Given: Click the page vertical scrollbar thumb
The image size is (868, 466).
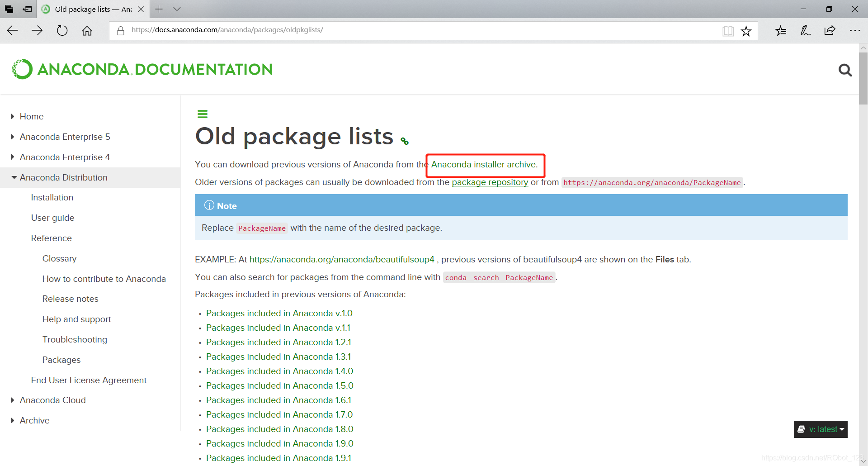Looking at the screenshot, I should (863, 78).
